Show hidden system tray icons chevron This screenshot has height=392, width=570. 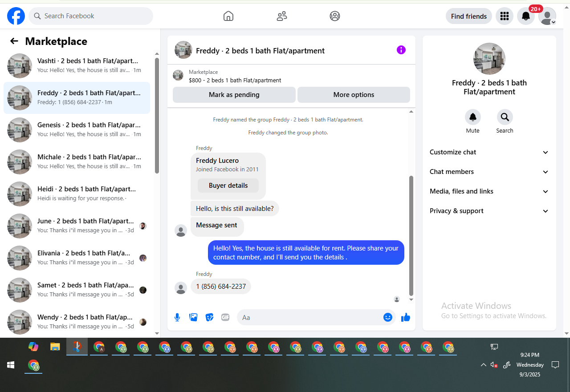[483, 365]
